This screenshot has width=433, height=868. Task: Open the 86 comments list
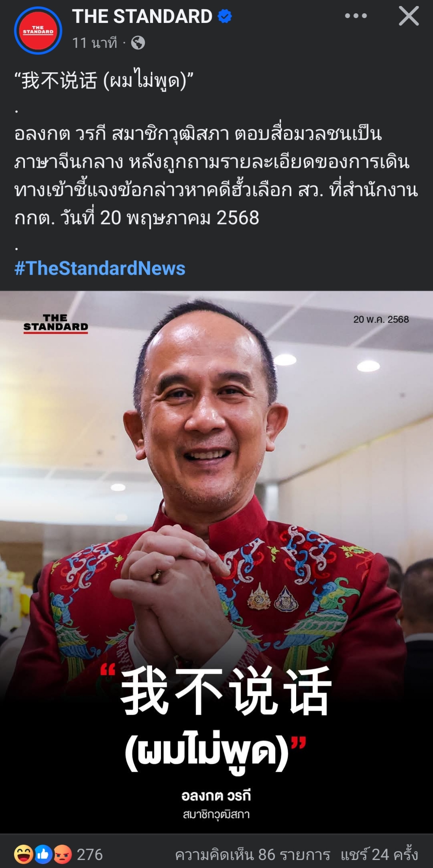point(253,855)
